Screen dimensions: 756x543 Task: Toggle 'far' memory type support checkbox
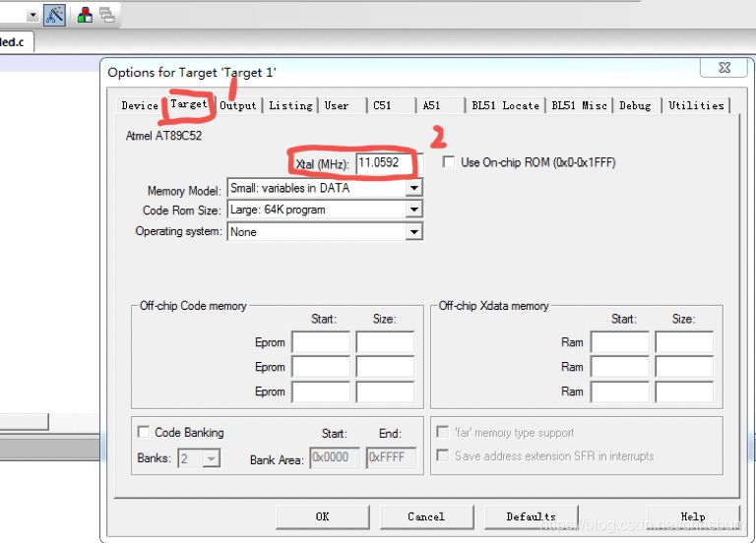(442, 432)
